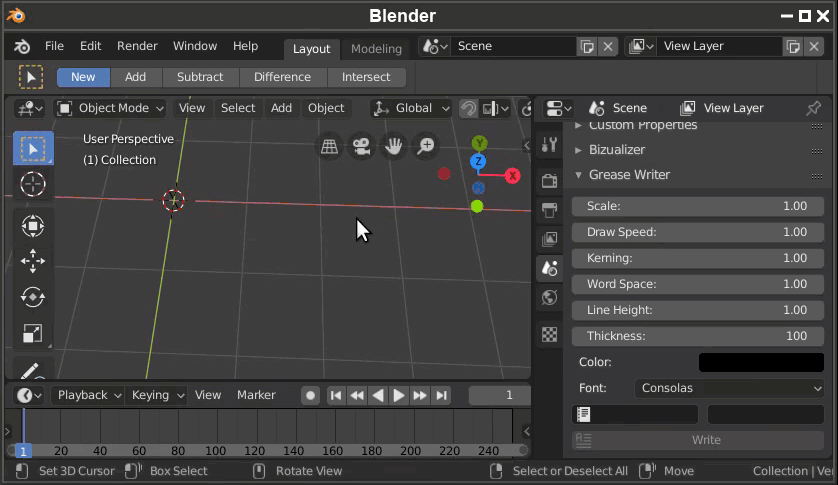The height and width of the screenshot is (485, 838).
Task: Set selection mode to Add
Action: click(x=135, y=77)
